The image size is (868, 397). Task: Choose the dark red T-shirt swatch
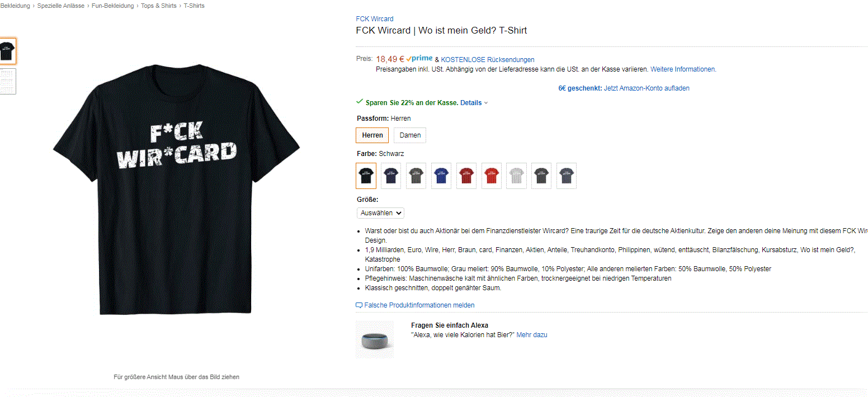(466, 176)
